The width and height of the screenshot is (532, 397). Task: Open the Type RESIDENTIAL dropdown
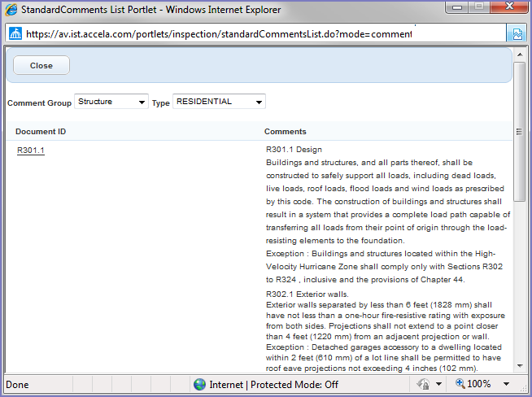(x=219, y=103)
